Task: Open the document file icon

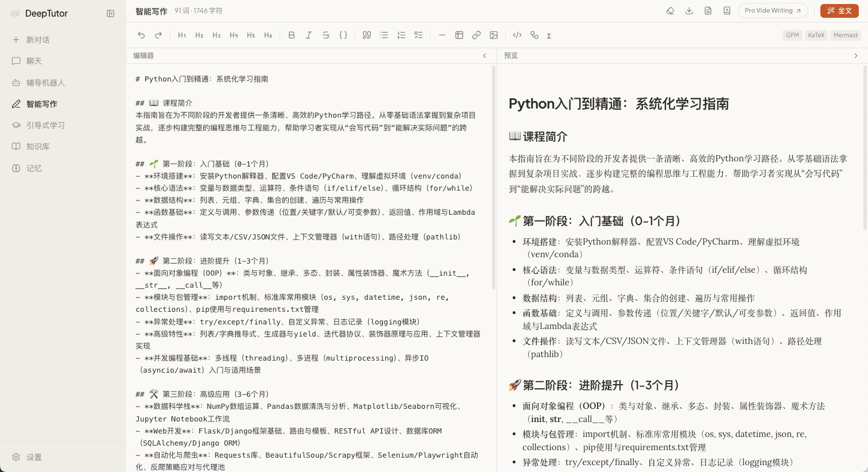Action: [x=708, y=10]
